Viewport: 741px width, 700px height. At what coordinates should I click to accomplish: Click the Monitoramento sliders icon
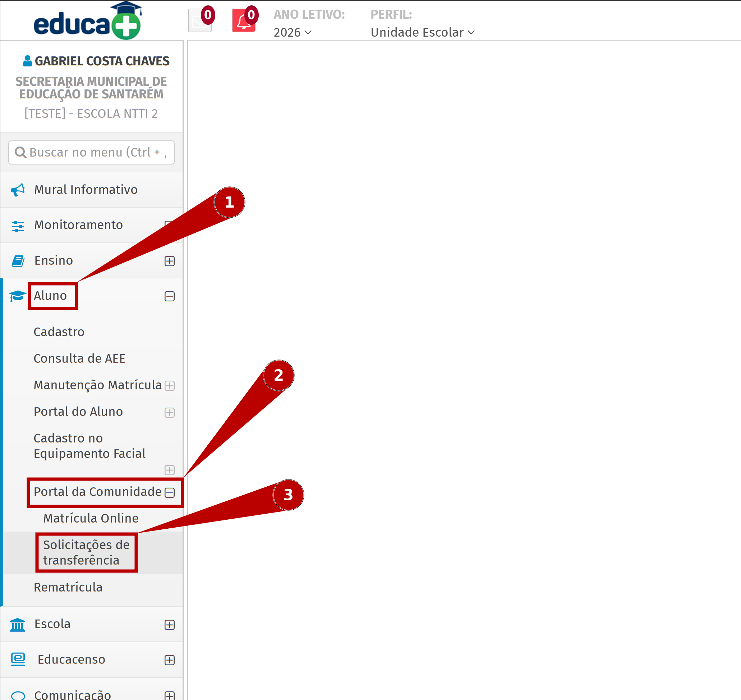[x=18, y=226]
